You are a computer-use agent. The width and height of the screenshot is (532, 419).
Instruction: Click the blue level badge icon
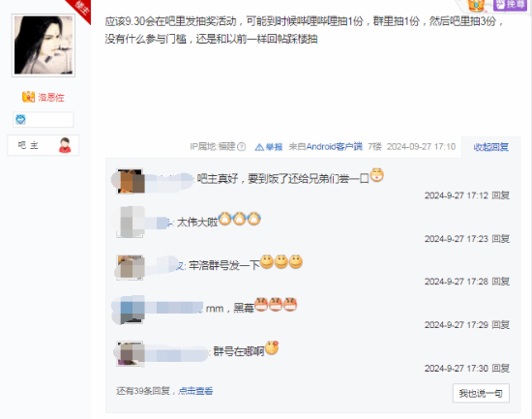click(x=20, y=120)
